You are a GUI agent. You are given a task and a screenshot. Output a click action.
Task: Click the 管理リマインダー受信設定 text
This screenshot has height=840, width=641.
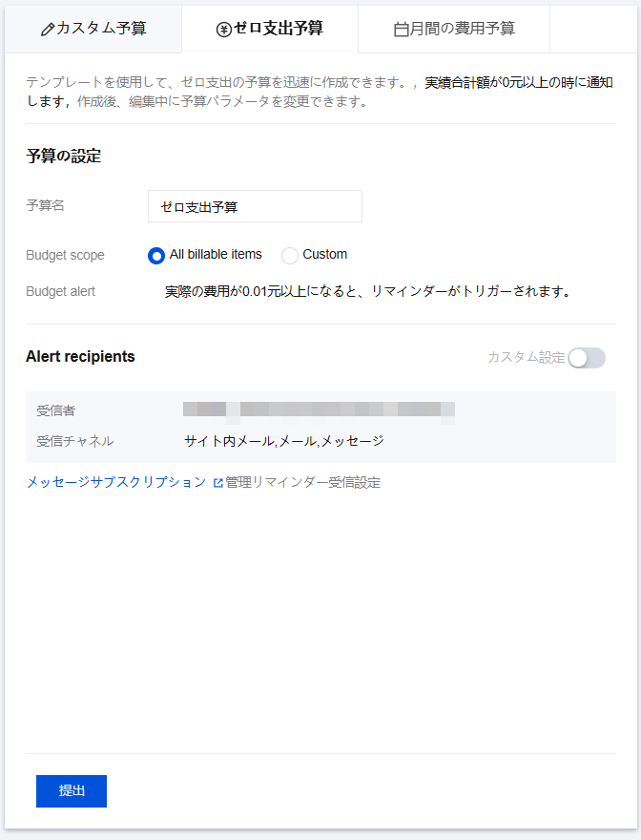tap(302, 482)
